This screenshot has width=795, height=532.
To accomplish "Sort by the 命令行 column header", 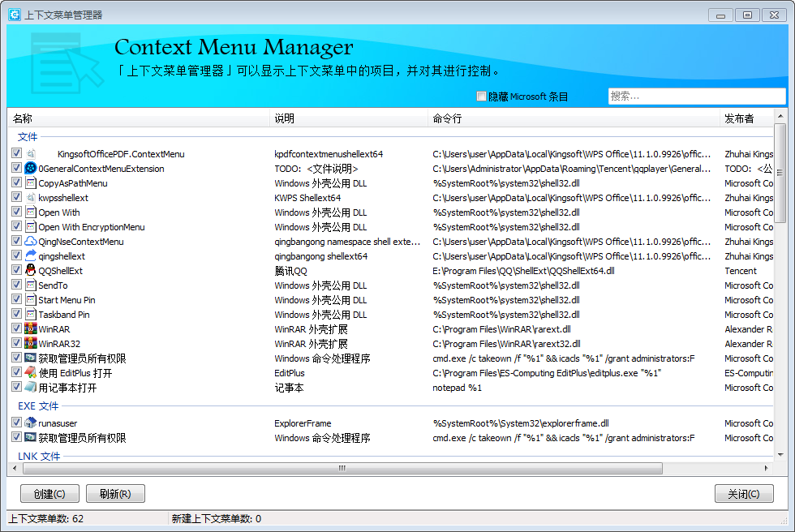I will click(573, 119).
